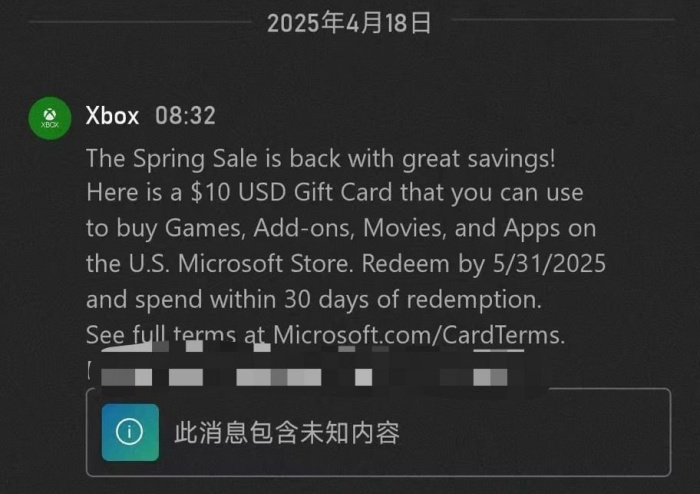Click the divider line right of the date

(563, 20)
